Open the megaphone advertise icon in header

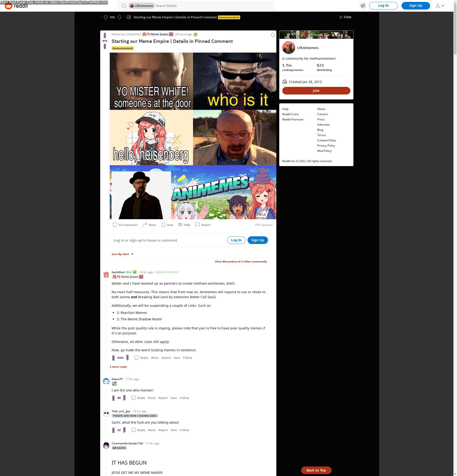tap(363, 5)
